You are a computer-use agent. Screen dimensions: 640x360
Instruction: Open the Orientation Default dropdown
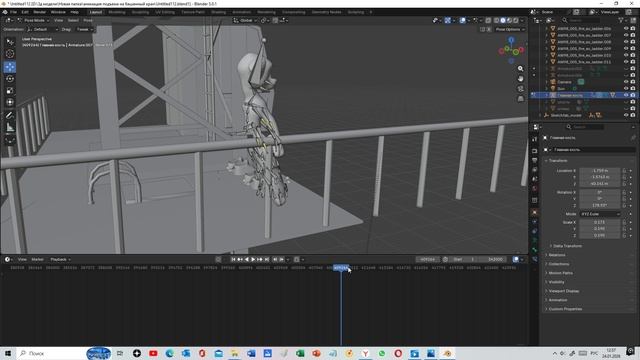coord(42,29)
